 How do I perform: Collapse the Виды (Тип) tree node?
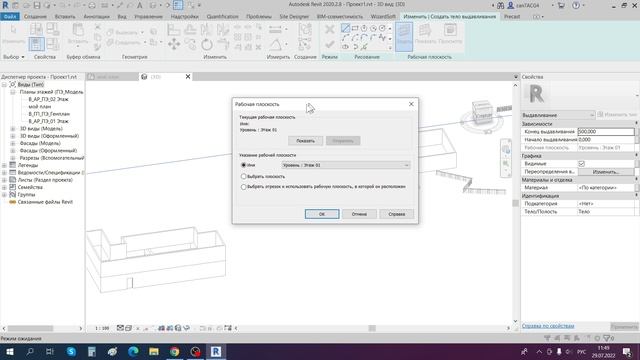tap(4, 84)
